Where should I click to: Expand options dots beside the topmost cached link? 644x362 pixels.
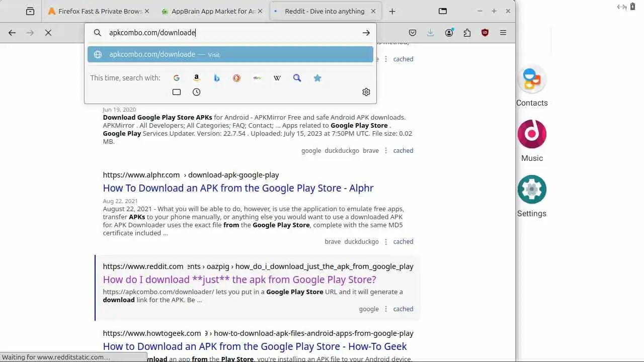click(386, 59)
